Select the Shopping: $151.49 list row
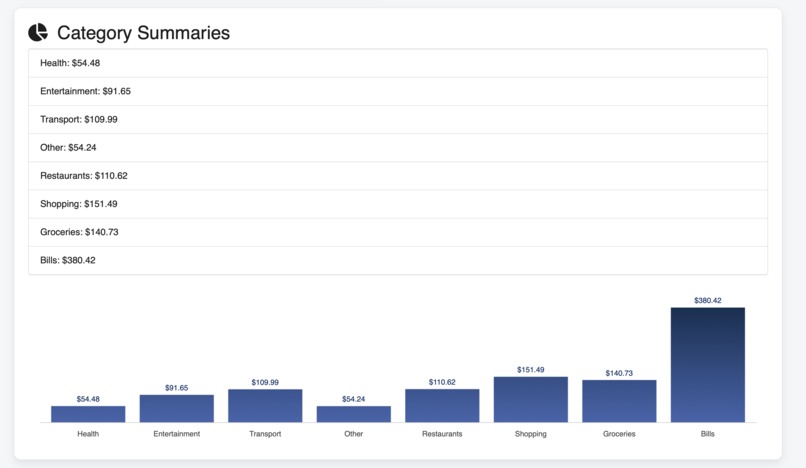This screenshot has height=468, width=806. pos(398,204)
